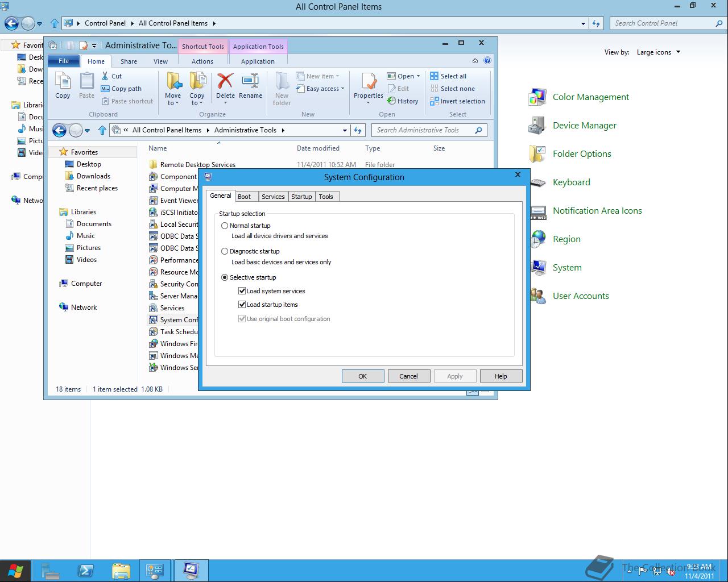Switch to the Share ribbon tab
This screenshot has width=728, height=582.
point(129,61)
